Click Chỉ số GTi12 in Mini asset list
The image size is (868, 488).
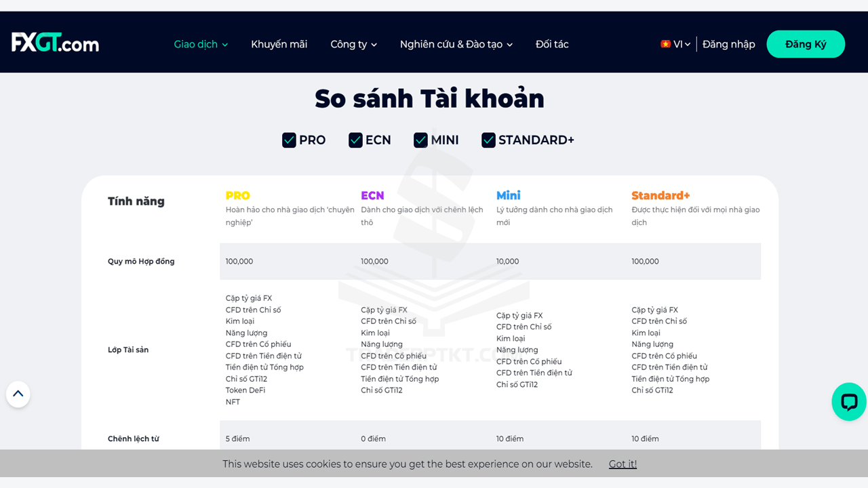tap(517, 385)
